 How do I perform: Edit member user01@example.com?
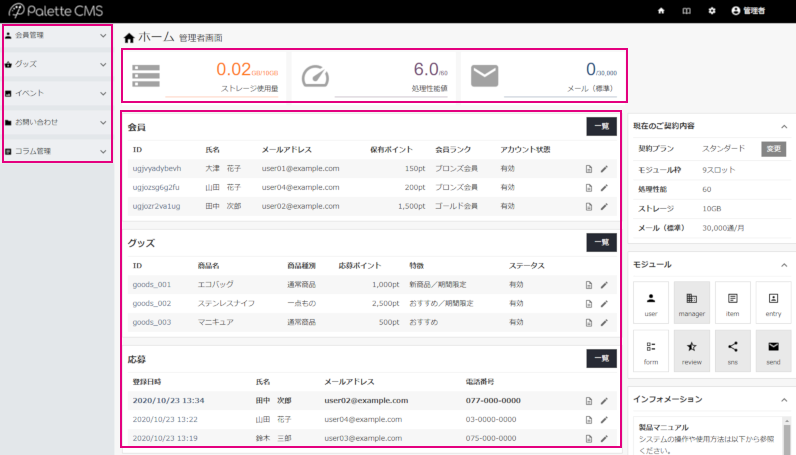pos(604,169)
